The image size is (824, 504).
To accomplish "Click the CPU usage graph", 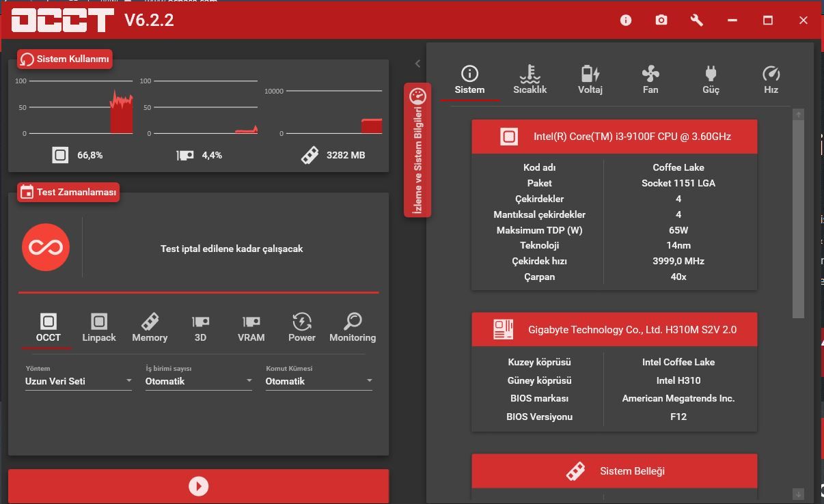I will 74,107.
